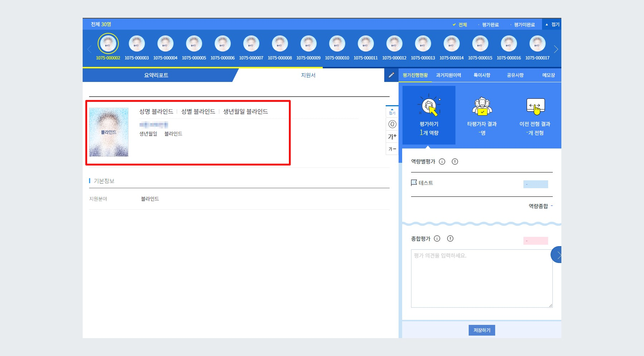This screenshot has width=644, height=356.
Task: Select applicant 1075-000010 avatar
Action: point(337,44)
